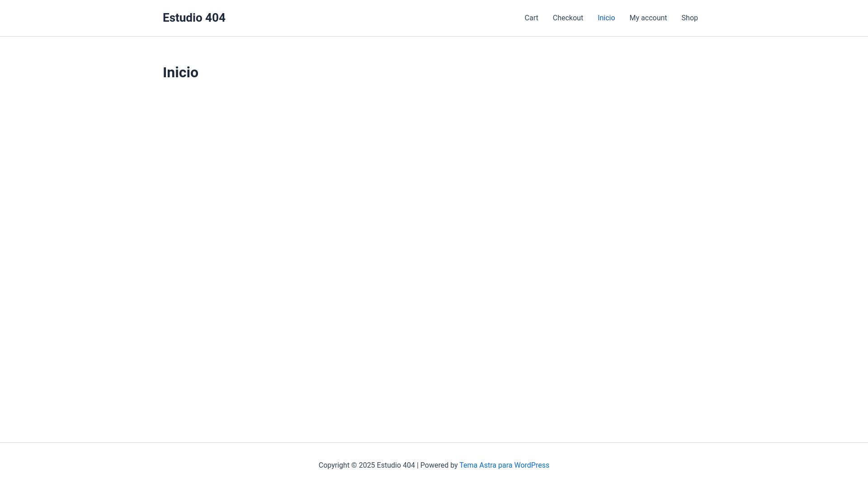Go to the Cart page
Screen dimensions: 868x488
(531, 18)
